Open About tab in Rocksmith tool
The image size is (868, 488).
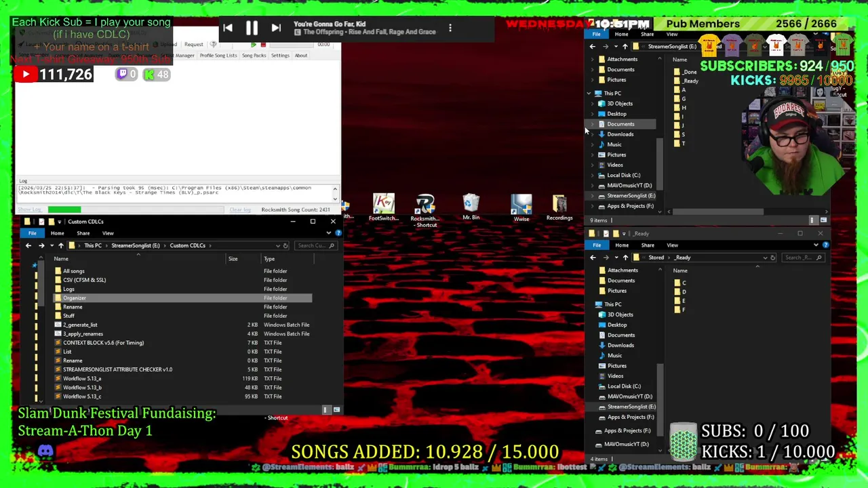301,56
